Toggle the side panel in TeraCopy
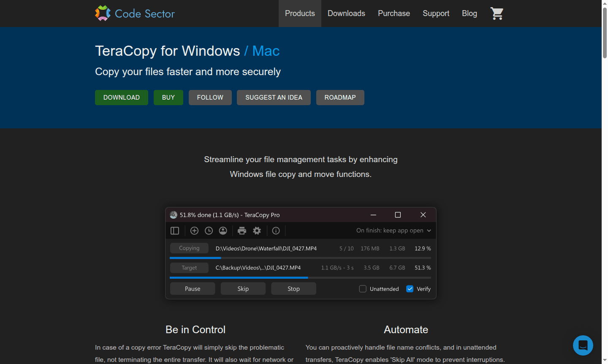The height and width of the screenshot is (364, 608). (x=175, y=231)
